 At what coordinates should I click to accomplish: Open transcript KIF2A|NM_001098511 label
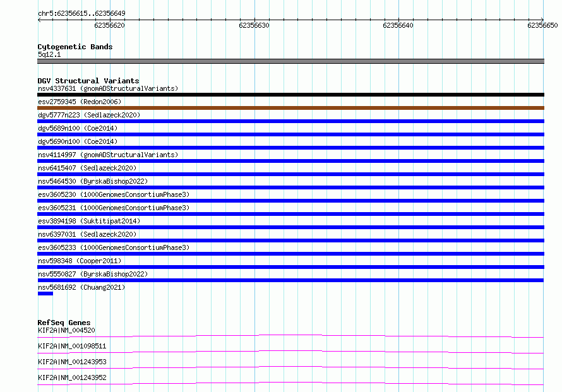point(72,346)
